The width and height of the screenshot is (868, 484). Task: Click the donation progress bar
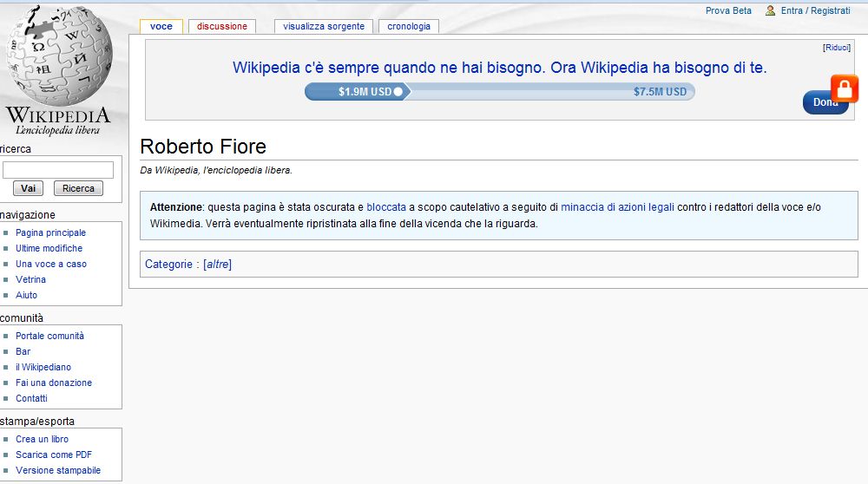[499, 92]
